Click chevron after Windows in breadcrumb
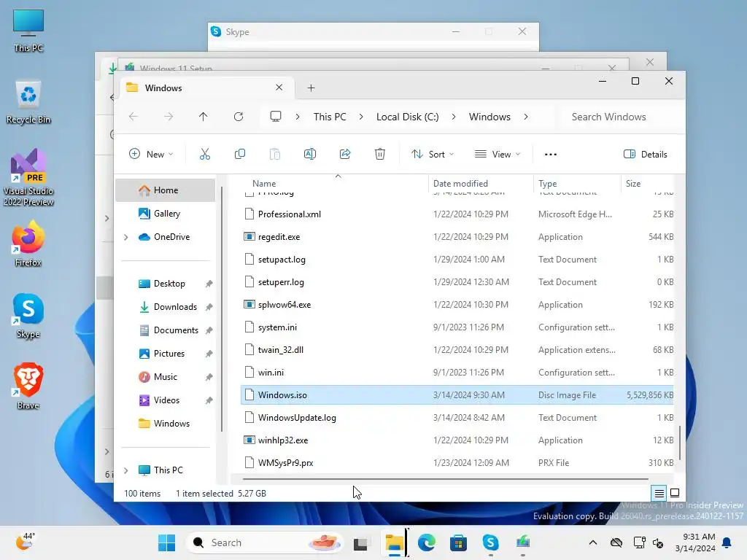 pos(526,117)
